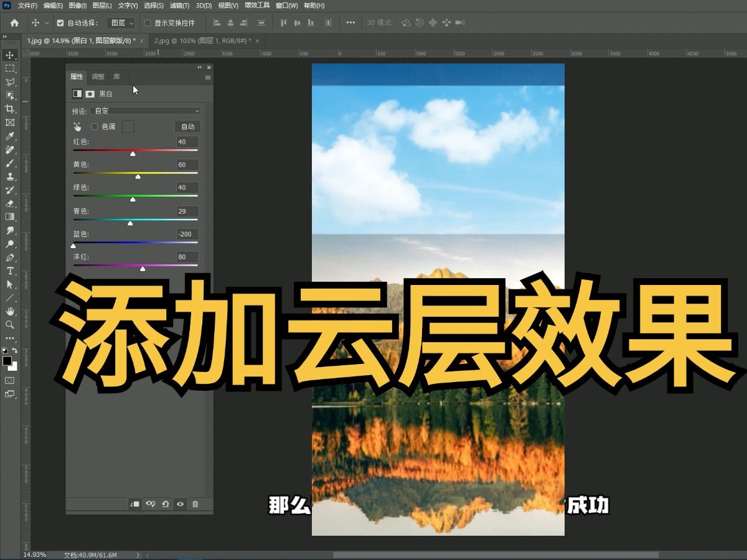Collapse the Properties panel with double-arrow chevron
The image size is (747, 560).
(x=199, y=67)
